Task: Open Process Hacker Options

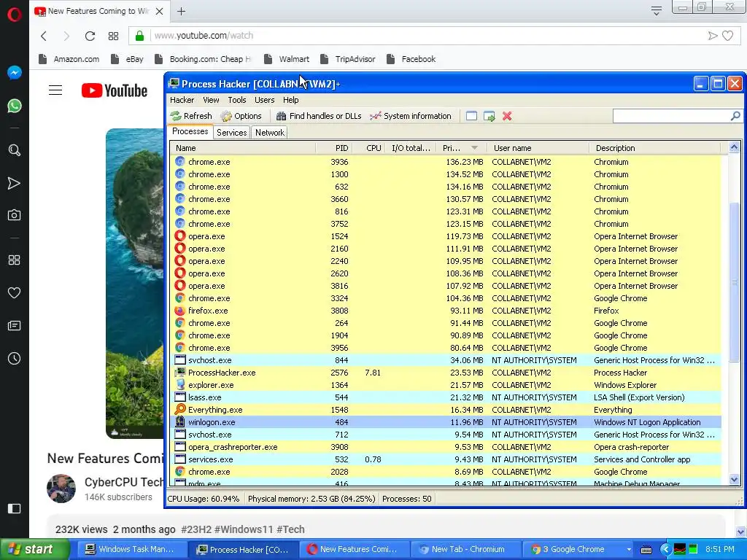Action: (241, 116)
